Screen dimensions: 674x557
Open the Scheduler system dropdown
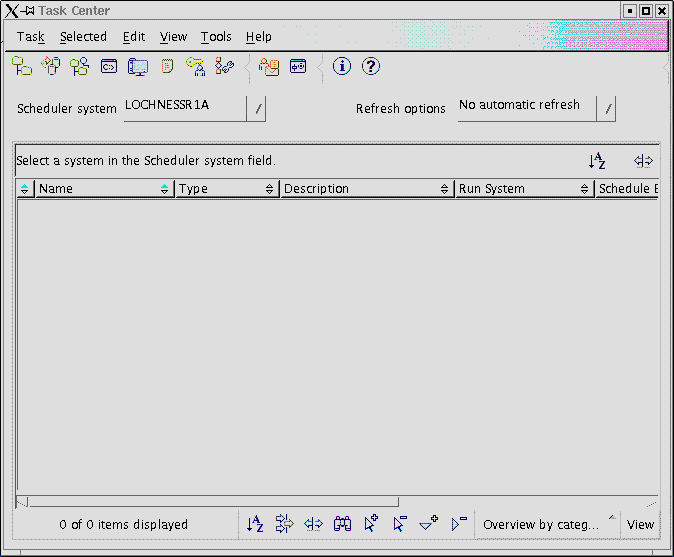tap(256, 109)
